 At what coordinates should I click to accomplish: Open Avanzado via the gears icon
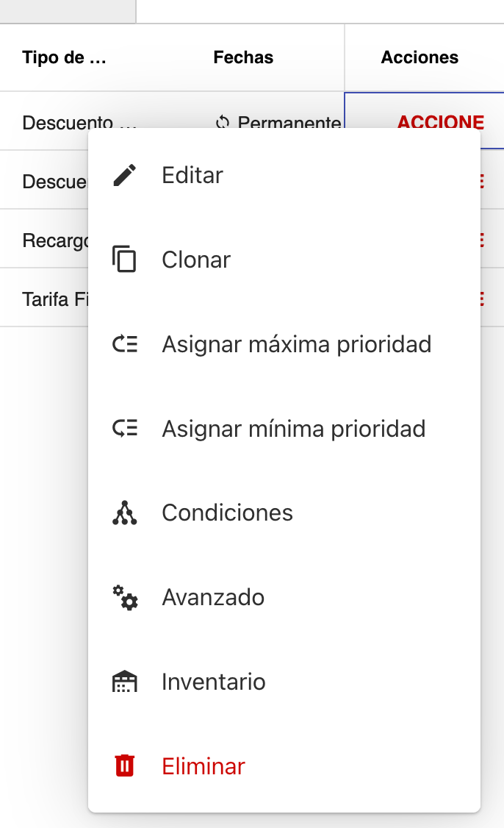[x=126, y=597]
